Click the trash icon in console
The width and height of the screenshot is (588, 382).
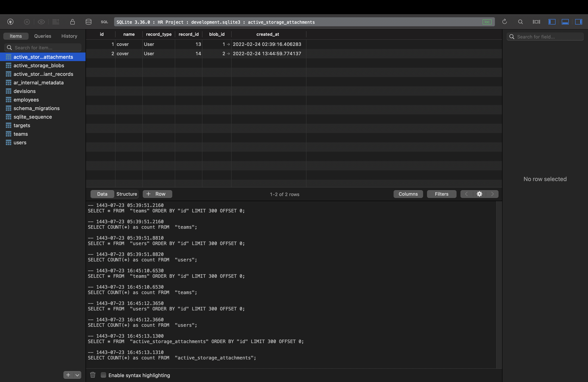point(93,375)
